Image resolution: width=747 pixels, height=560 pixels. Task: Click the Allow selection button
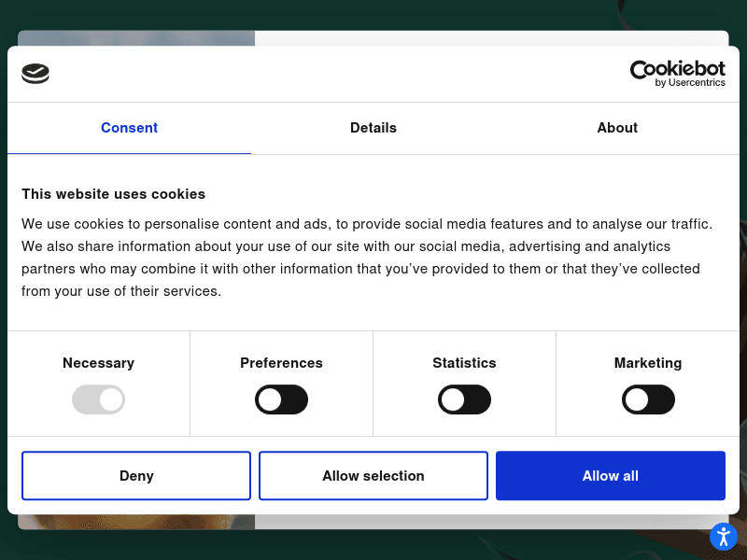pyautogui.click(x=373, y=476)
